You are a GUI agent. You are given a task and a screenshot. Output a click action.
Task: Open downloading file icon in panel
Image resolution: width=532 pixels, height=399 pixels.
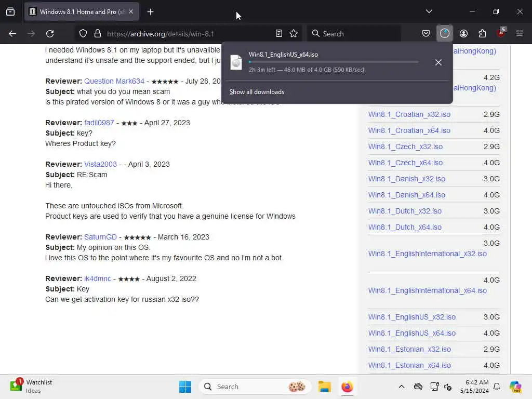(x=236, y=62)
